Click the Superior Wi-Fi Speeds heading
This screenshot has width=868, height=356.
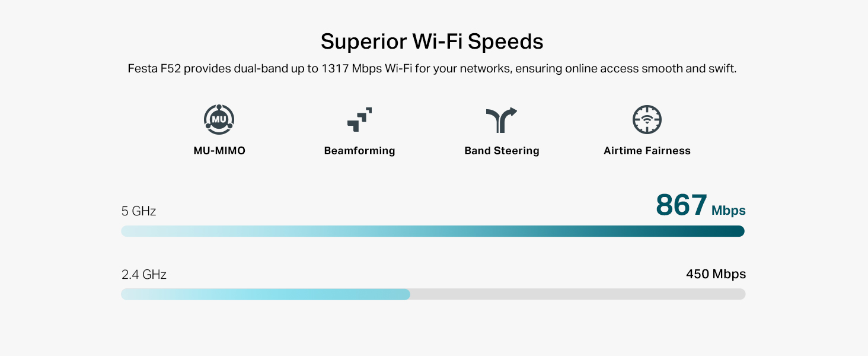(432, 42)
